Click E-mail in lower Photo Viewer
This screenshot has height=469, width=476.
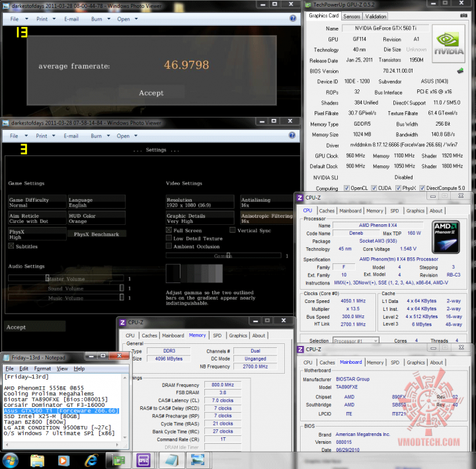[71, 136]
